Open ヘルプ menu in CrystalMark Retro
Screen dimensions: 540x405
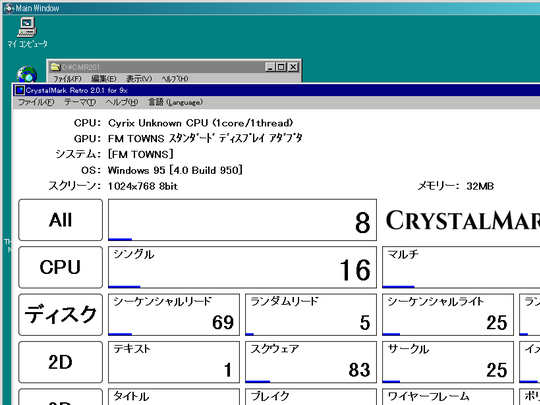(122, 102)
